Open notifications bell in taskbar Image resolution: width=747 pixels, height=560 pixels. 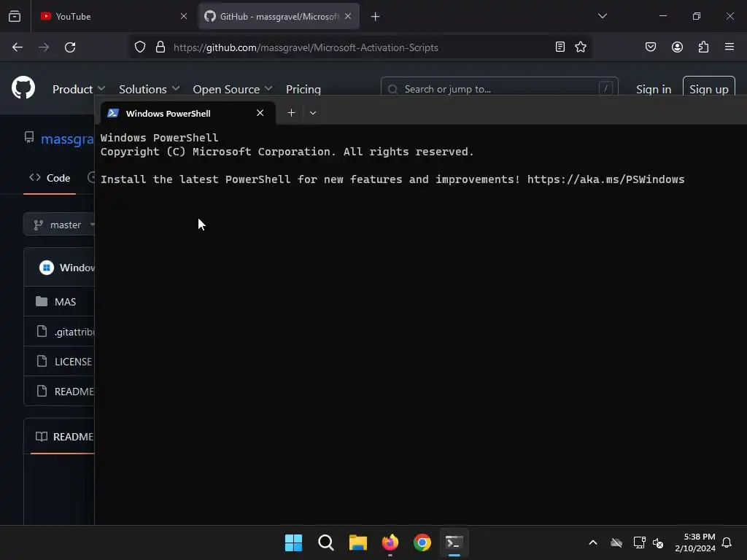pos(727,542)
